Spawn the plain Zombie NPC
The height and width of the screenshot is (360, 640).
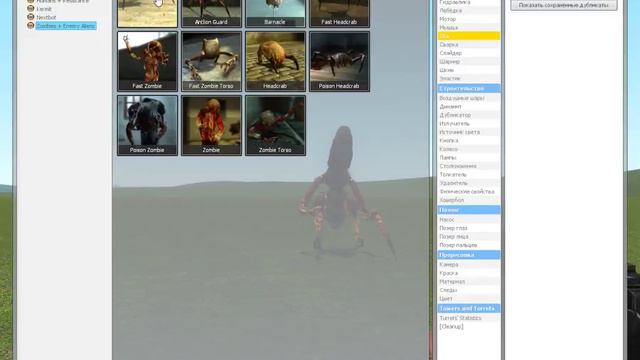tap(211, 125)
